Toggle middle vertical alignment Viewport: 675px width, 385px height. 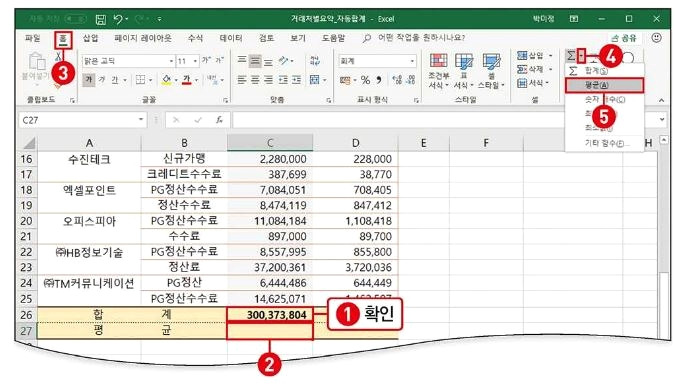255,61
